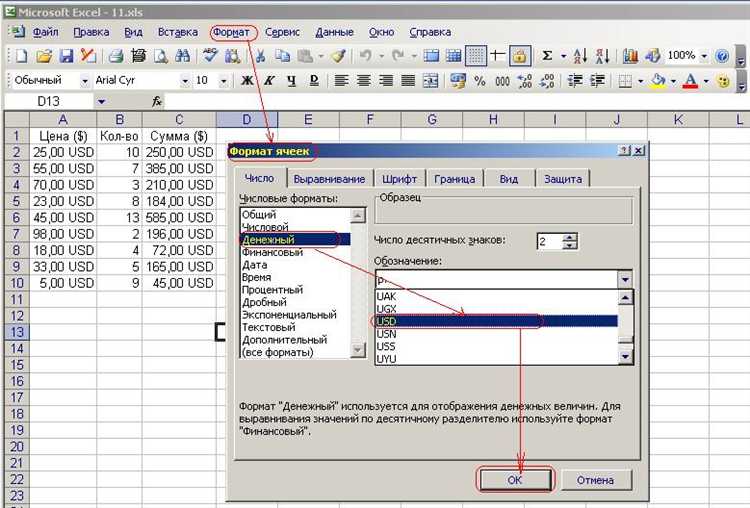Apply the fill color bucket
This screenshot has height=508, width=750.
click(658, 81)
